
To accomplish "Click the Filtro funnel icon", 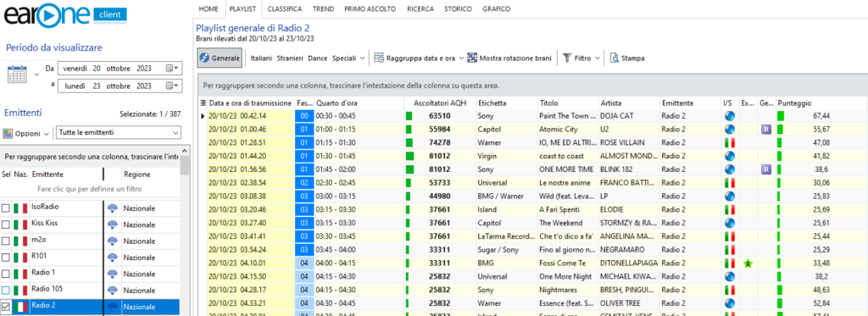I will click(567, 58).
